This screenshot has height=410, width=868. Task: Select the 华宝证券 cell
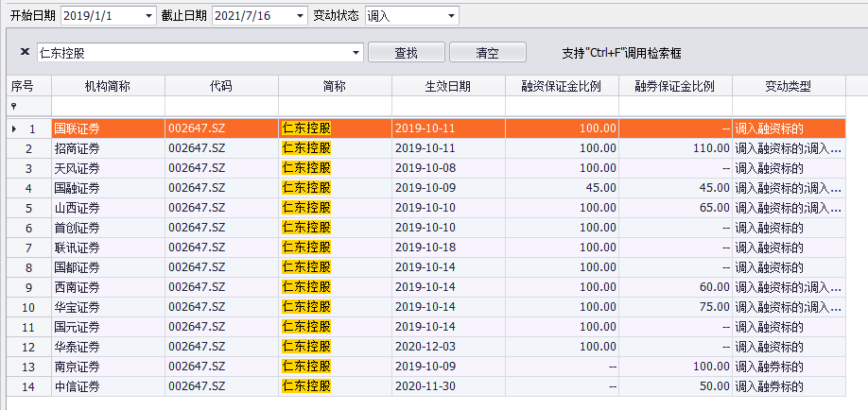(108, 307)
